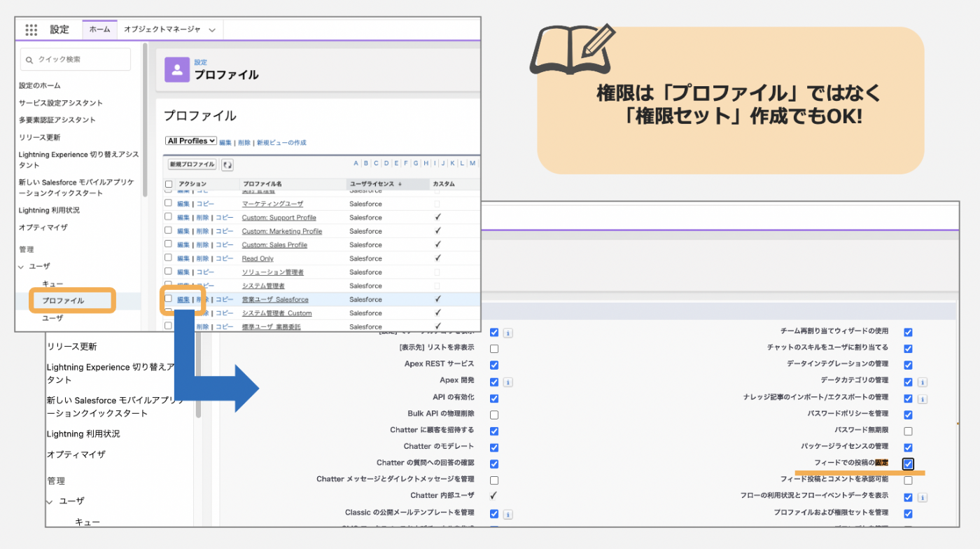Click the 設定 breadcrumb above プロファイル title
The image size is (980, 549).
click(201, 62)
